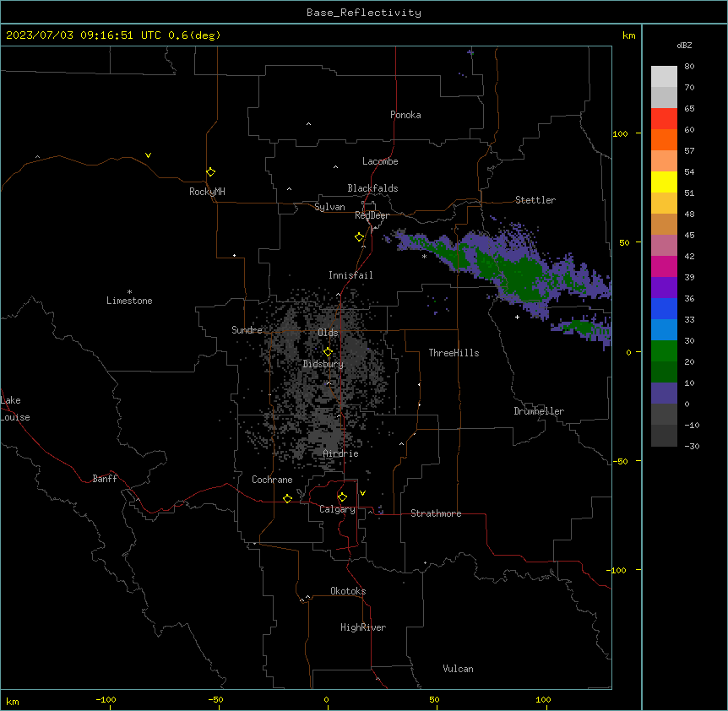The height and width of the screenshot is (711, 728).
Task: Pick the gray 70-65 dBZ legend swatch
Action: click(664, 97)
